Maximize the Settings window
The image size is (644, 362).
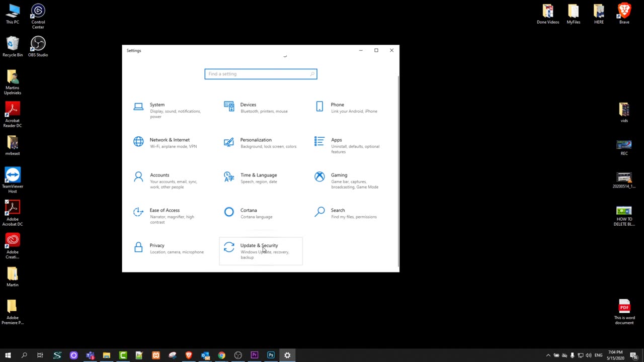[x=376, y=50]
